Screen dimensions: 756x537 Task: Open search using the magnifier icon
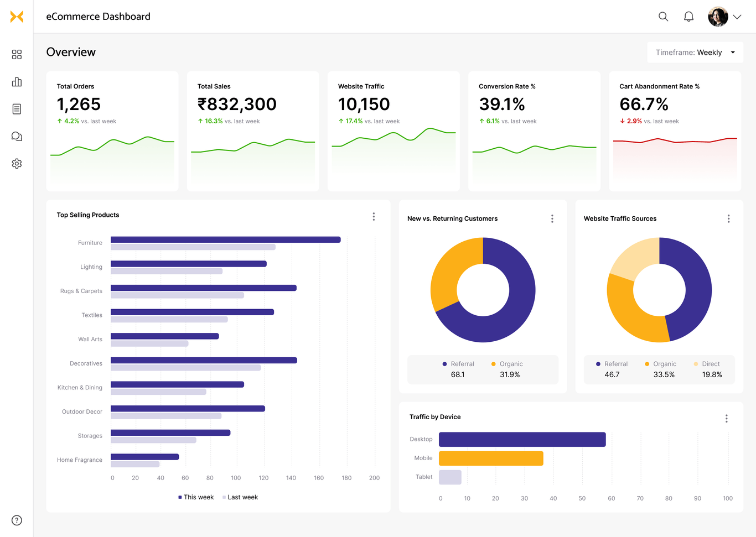point(663,17)
